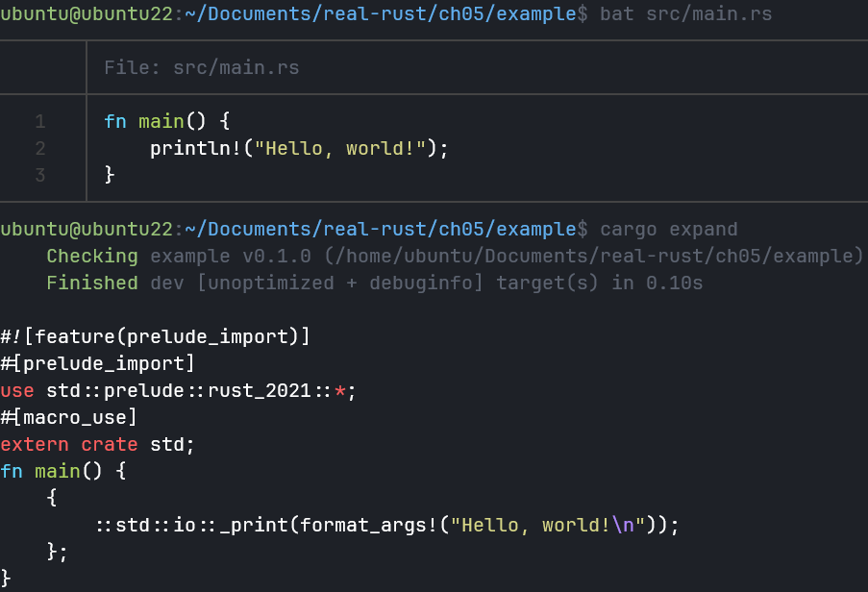The height and width of the screenshot is (592, 868).
Task: Select line number 3 in bat output
Action: coord(40,175)
